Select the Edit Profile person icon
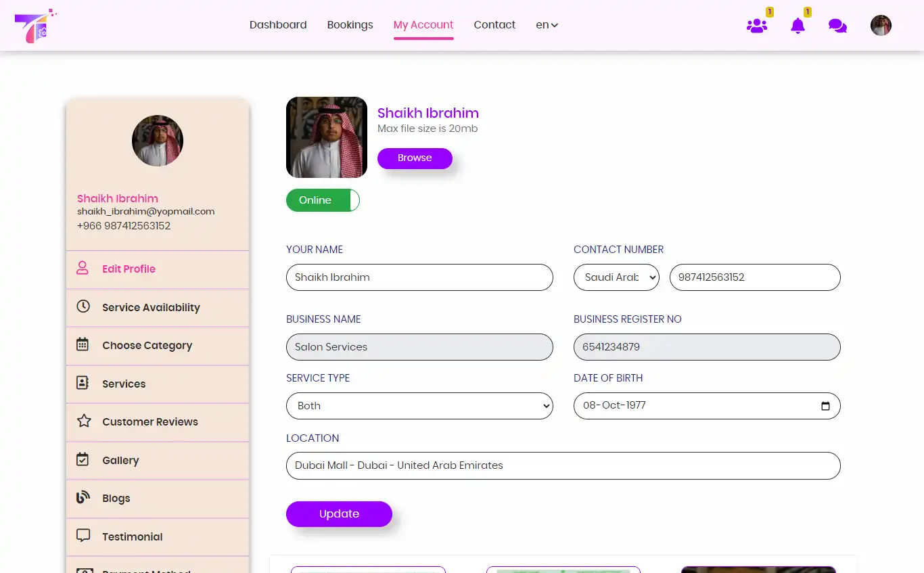Viewport: 924px width, 573px height. (83, 268)
